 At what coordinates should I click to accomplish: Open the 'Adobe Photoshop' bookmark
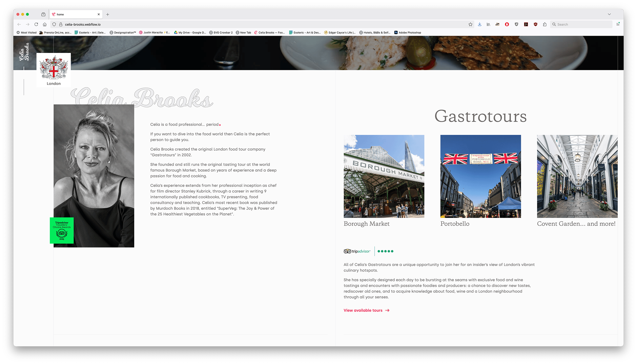(407, 32)
